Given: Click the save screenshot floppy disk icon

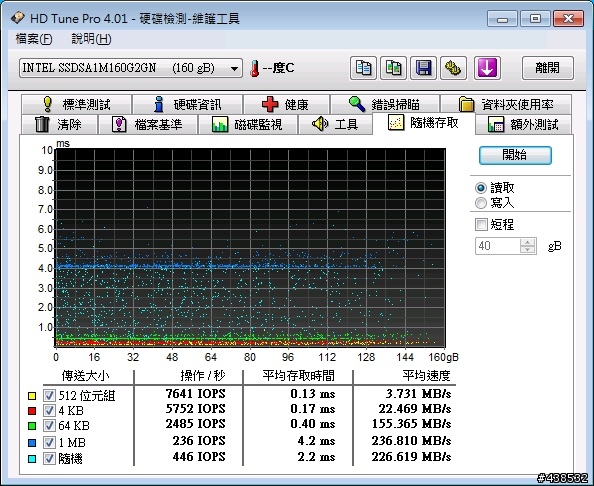Looking at the screenshot, I should coord(423,68).
